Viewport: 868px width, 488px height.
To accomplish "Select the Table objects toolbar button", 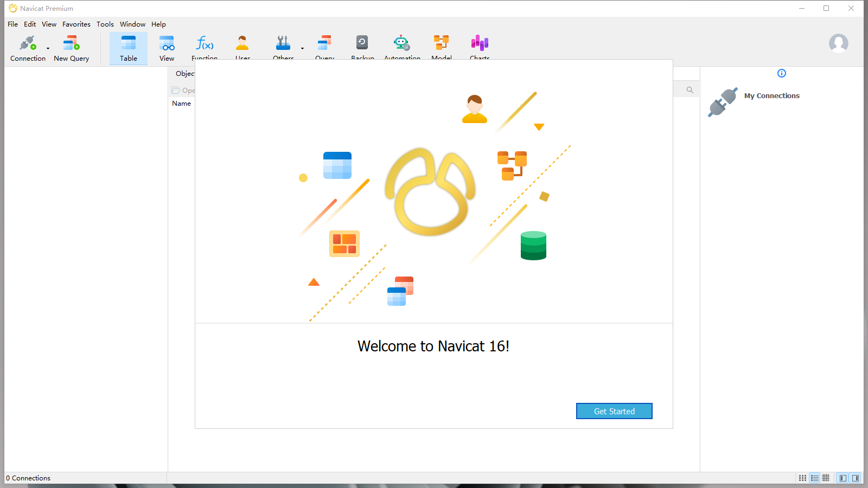I will pos(129,49).
